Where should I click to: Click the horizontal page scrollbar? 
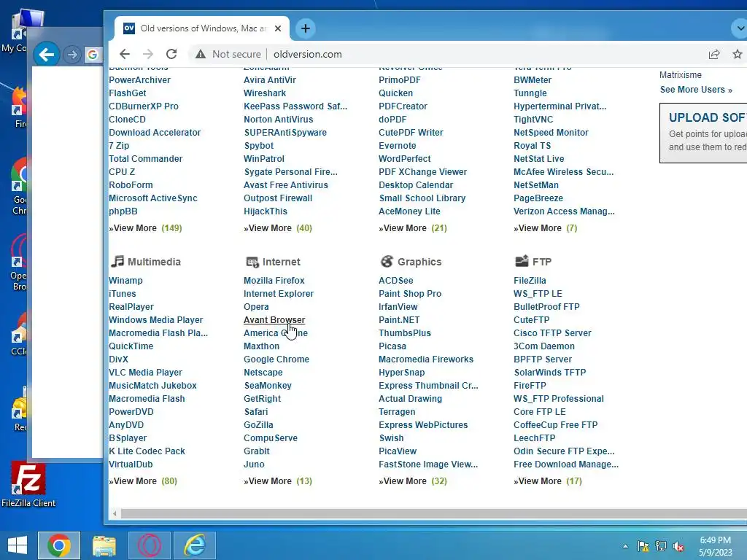pyautogui.click(x=433, y=513)
